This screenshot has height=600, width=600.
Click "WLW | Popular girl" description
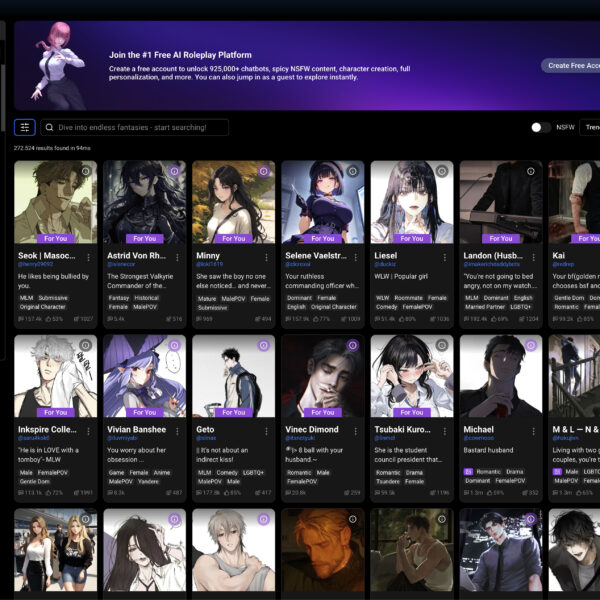coord(401,276)
